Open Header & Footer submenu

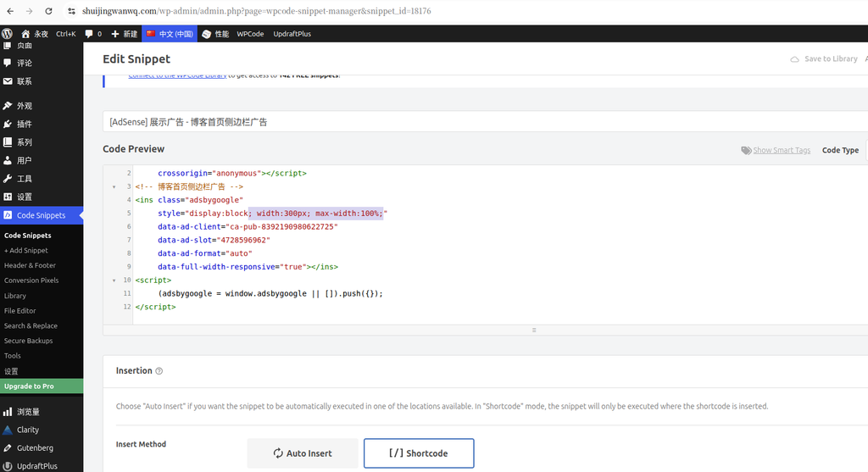coord(30,265)
